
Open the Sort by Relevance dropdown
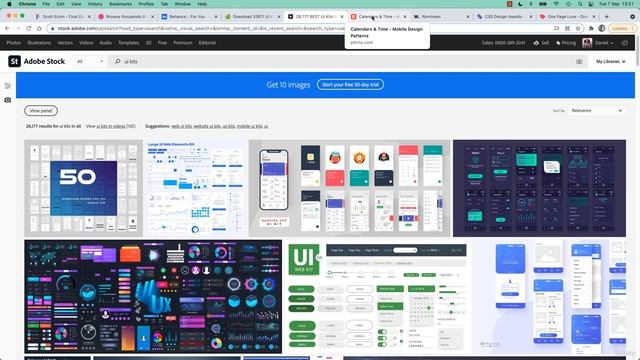coord(596,111)
